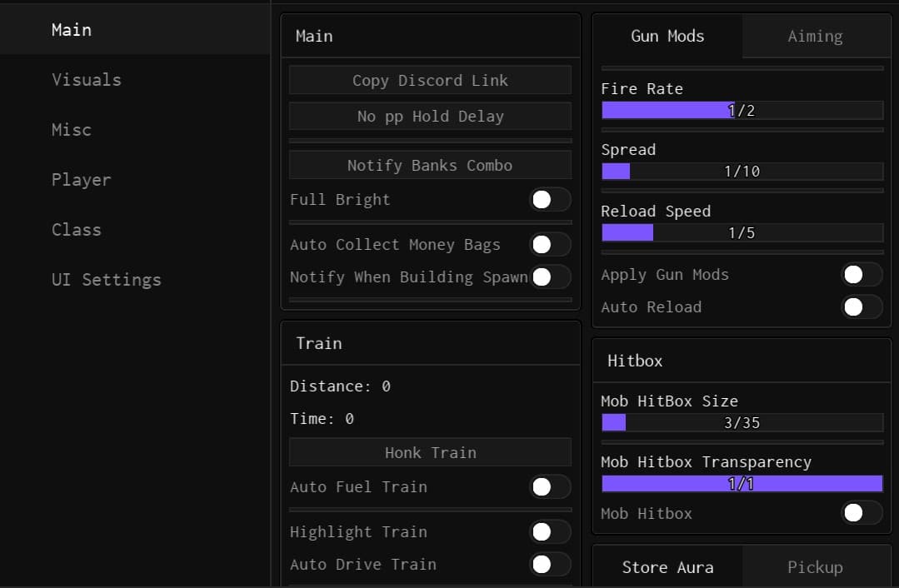Open UI Settings from sidebar
The height and width of the screenshot is (588, 899).
106,280
